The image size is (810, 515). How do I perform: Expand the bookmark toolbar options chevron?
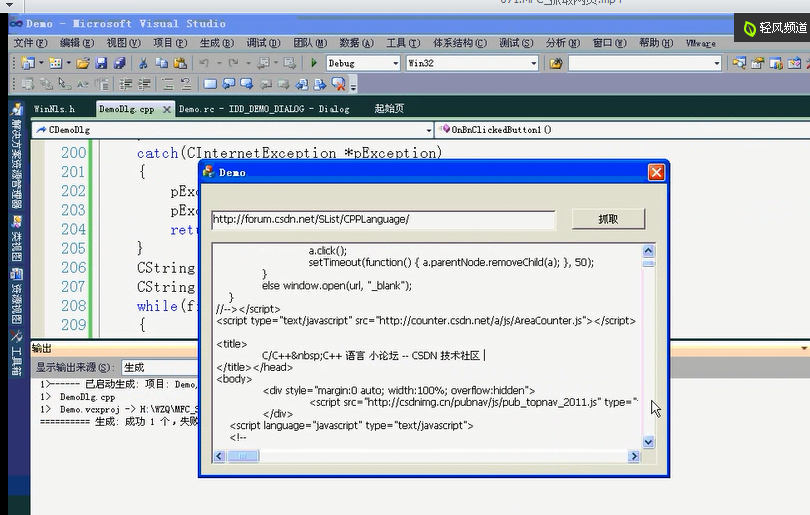(353, 86)
